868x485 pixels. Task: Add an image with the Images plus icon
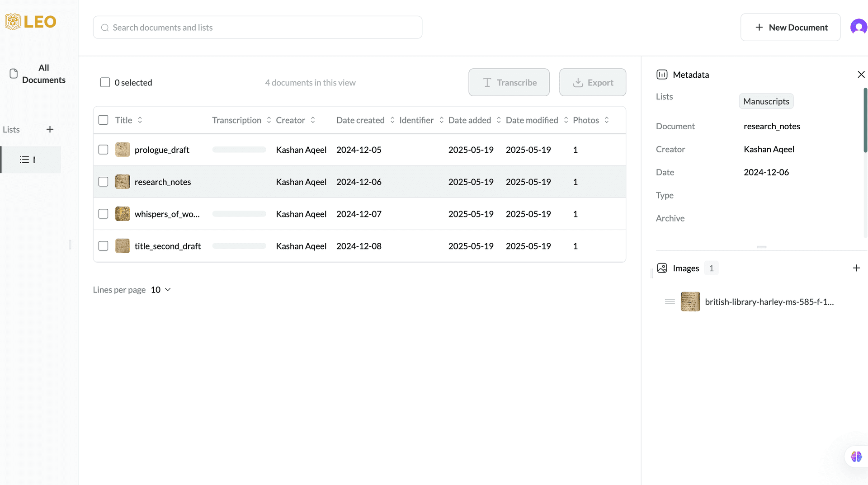tap(856, 268)
